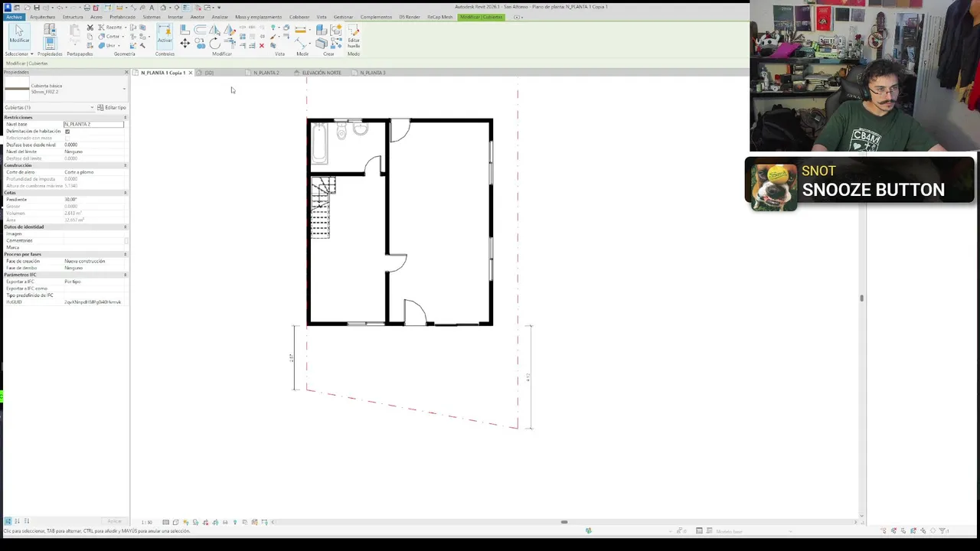Open the Seleccionar dropdown under Modificar
The height and width of the screenshot is (551, 980).
coord(19,54)
